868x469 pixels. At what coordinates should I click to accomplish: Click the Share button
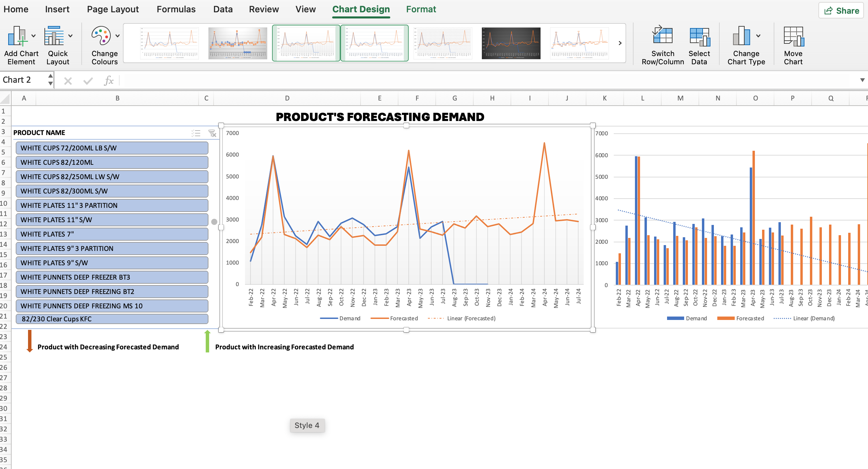coord(841,10)
